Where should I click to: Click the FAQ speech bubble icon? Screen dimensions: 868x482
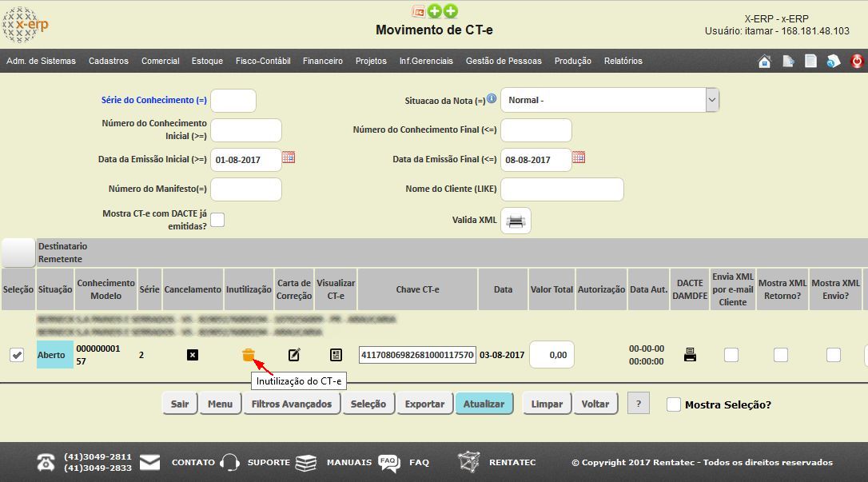coord(388,463)
